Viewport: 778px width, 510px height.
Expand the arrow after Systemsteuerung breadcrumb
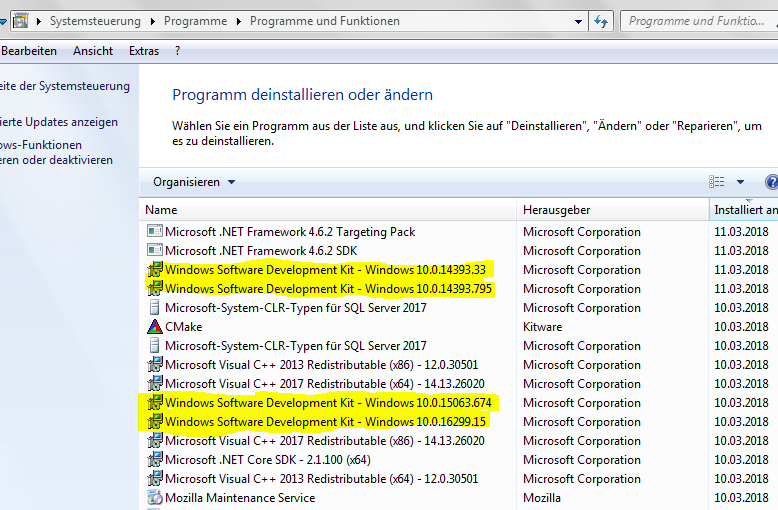coord(152,21)
